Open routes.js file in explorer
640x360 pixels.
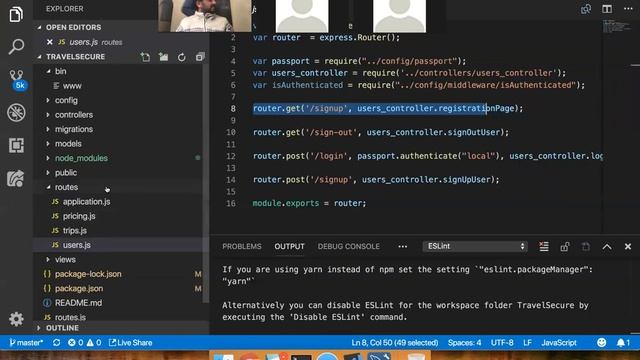70,317
